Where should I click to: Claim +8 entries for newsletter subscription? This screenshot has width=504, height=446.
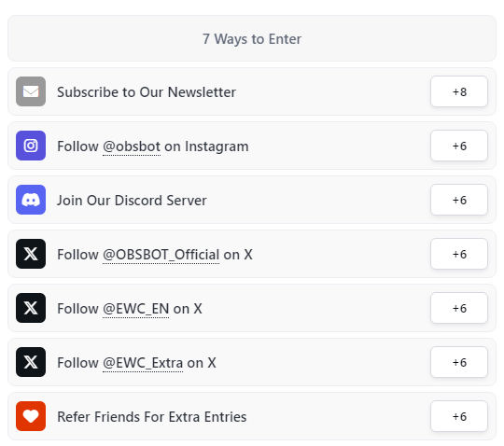pos(459,91)
